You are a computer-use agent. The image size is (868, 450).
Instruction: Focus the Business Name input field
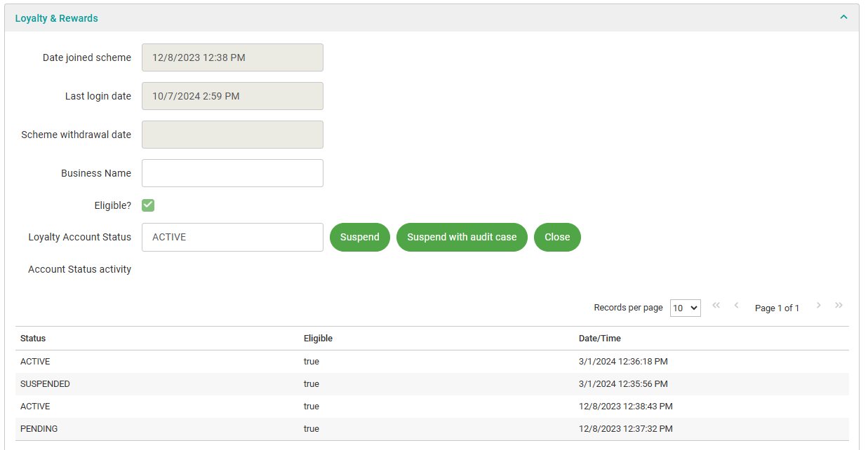232,173
